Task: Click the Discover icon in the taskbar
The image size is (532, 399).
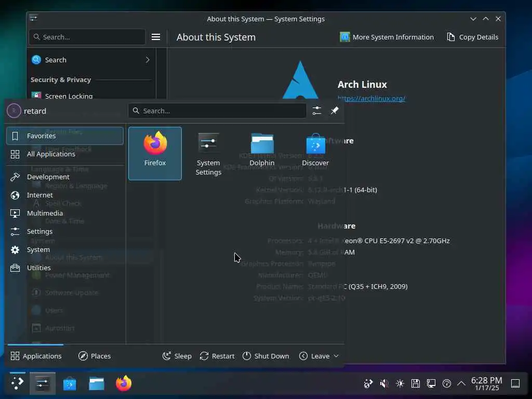Action: click(70, 383)
